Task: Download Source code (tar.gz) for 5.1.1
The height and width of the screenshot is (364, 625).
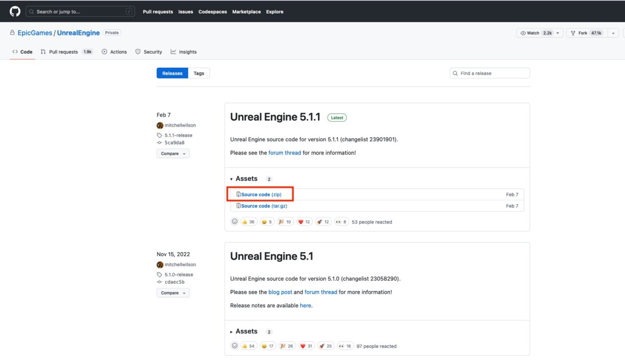Action: point(264,206)
